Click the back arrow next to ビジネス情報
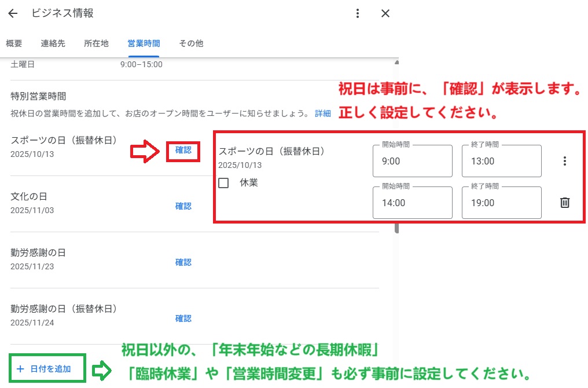Screen dimensions: 588x388 click(13, 13)
